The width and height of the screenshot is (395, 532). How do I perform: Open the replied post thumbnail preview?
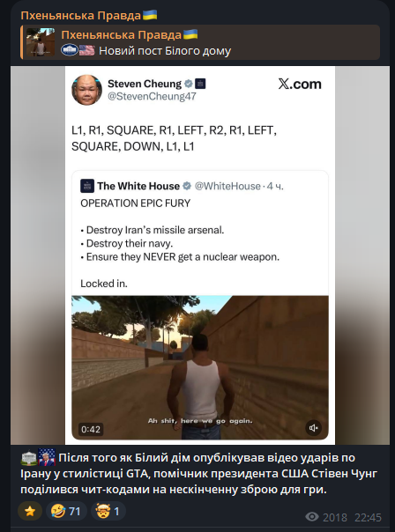point(41,42)
